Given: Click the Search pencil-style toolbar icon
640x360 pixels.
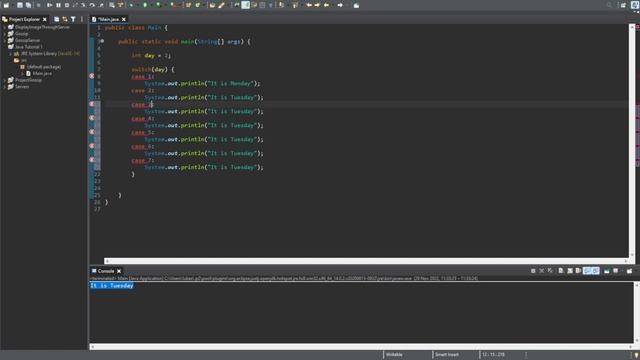Looking at the screenshot, I should (221, 5).
